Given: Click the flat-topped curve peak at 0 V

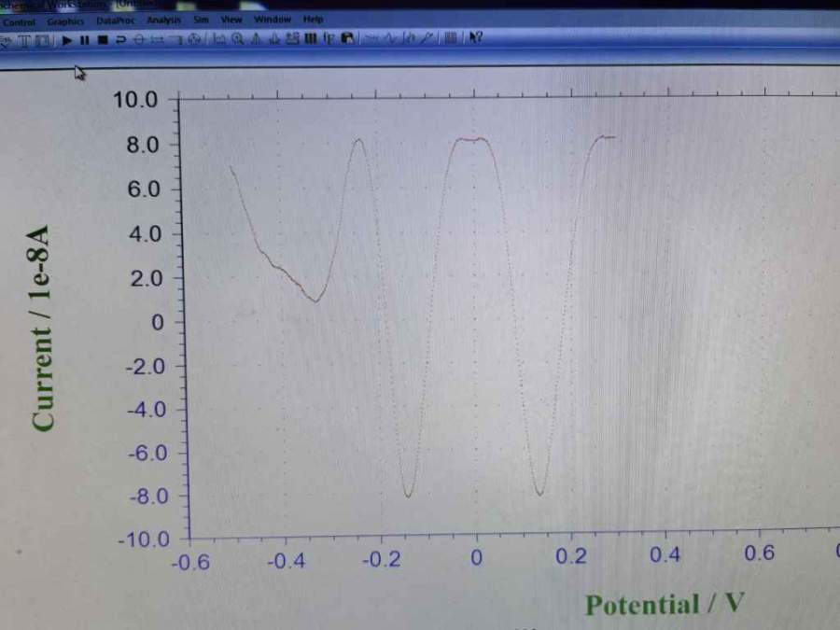Looking at the screenshot, I should [x=471, y=139].
